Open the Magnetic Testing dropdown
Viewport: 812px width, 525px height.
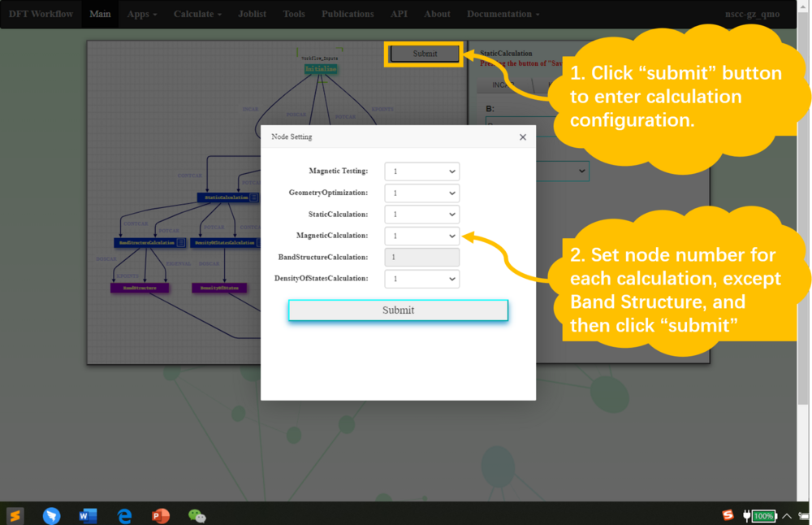(x=421, y=171)
